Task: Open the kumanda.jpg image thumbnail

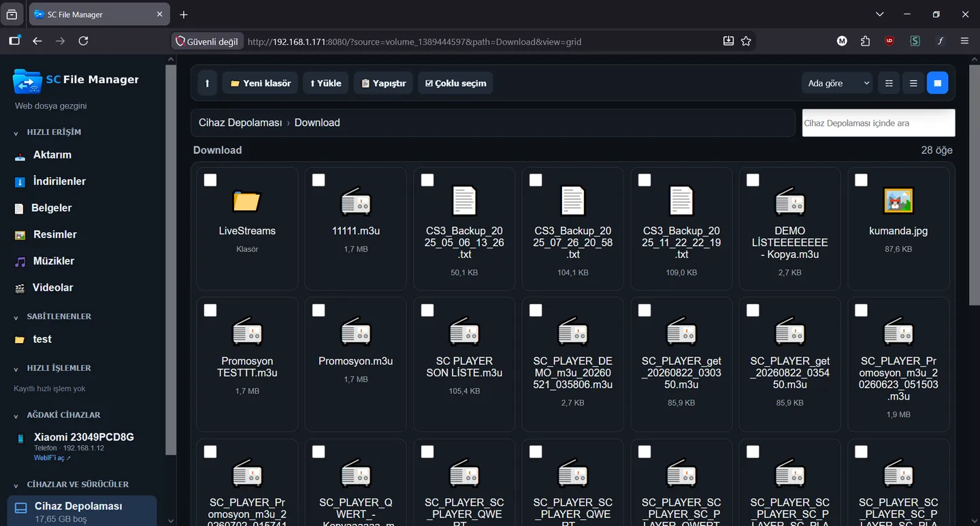Action: 898,201
